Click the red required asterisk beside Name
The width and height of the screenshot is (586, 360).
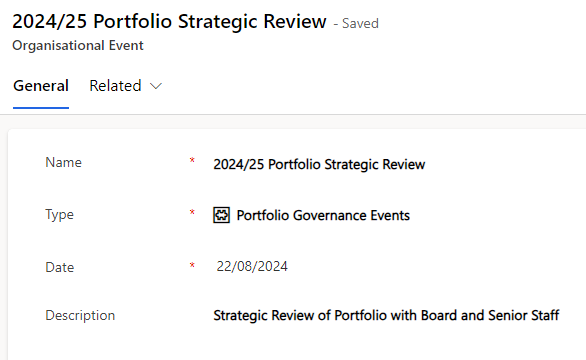tap(192, 161)
